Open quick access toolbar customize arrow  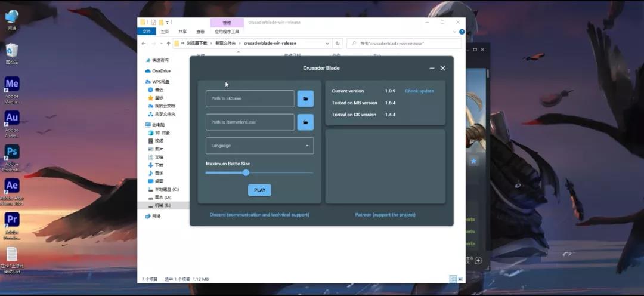click(168, 22)
